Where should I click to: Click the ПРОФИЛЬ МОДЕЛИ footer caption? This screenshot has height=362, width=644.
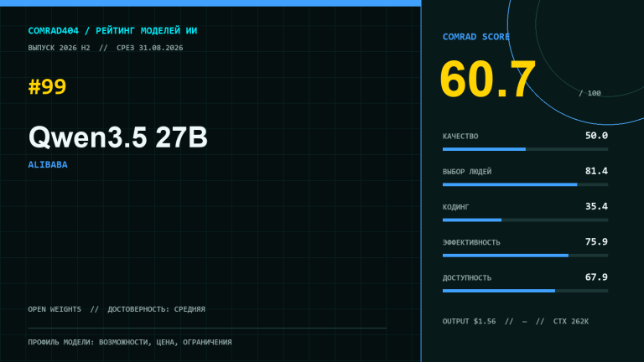(130, 342)
